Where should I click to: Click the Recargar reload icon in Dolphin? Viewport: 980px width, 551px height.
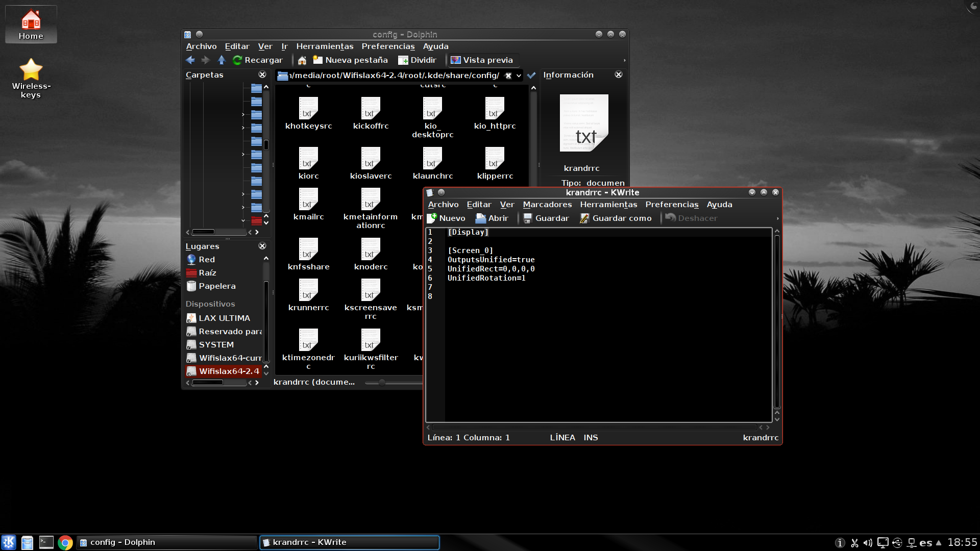237,60
